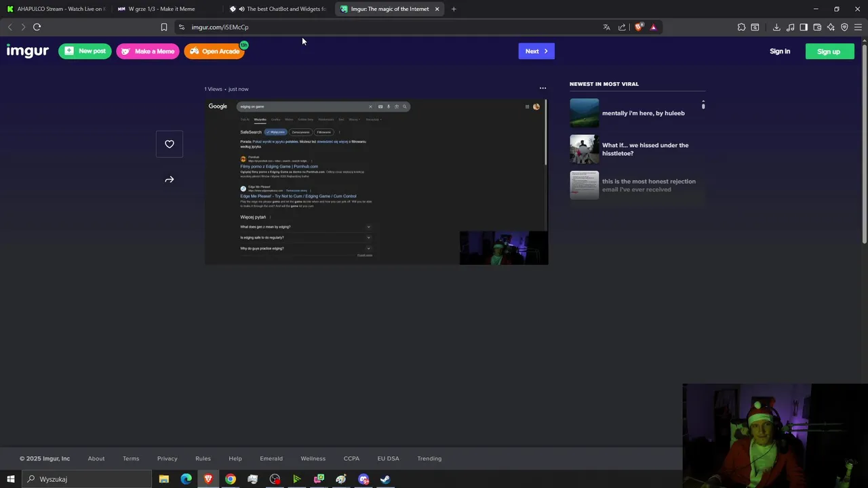This screenshot has height=488, width=868.
Task: Click the page vertical scrollbar
Action: pos(864,142)
